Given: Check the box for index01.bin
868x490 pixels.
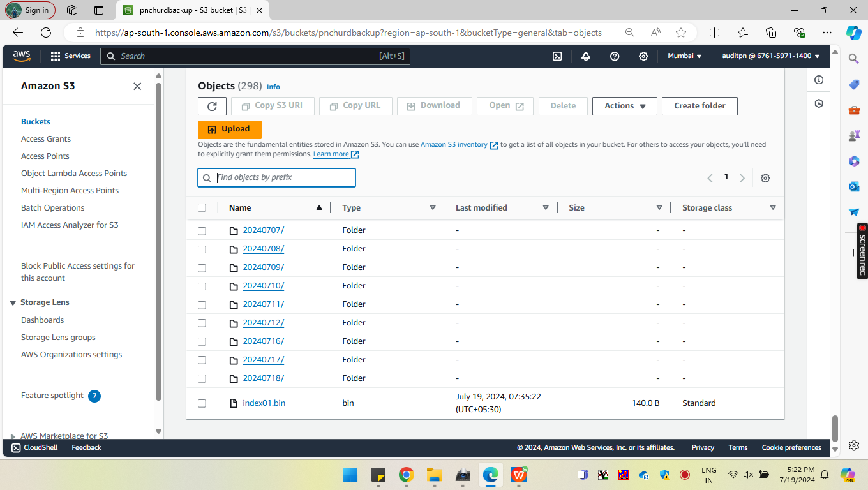Looking at the screenshot, I should [x=202, y=403].
